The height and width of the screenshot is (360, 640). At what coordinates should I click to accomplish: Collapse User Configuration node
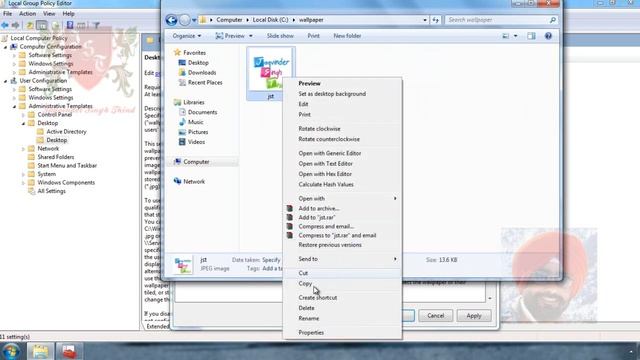coord(5,81)
